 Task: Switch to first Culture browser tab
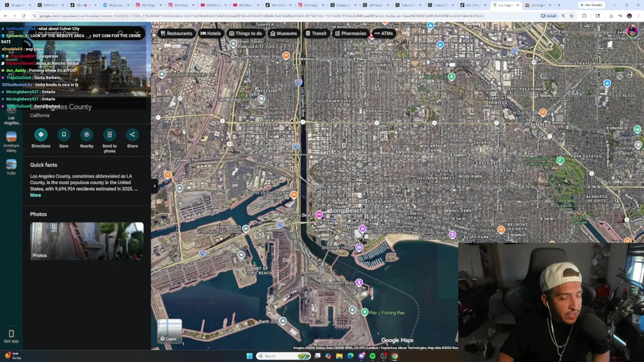408,5
